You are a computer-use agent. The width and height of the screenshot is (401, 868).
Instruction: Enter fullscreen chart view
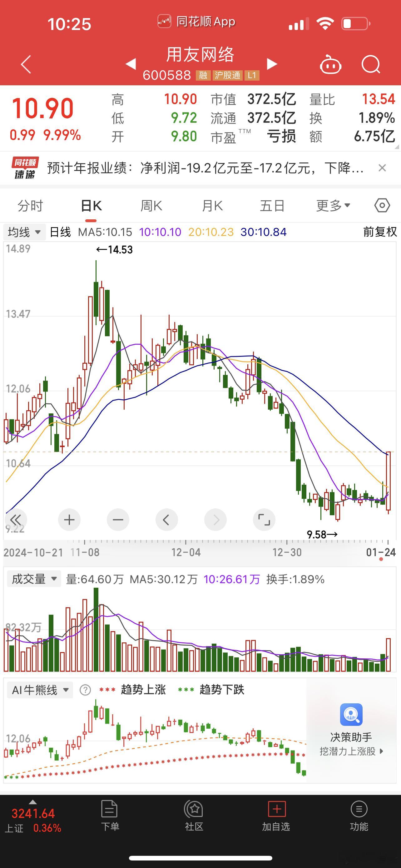click(x=264, y=520)
